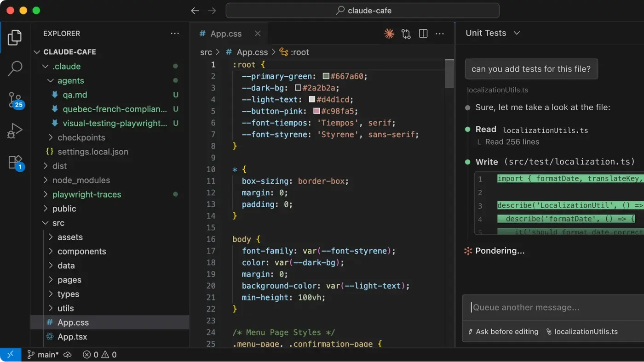Click the editor vertical scrollbar thumb
The image size is (644, 362).
pyautogui.click(x=449, y=74)
